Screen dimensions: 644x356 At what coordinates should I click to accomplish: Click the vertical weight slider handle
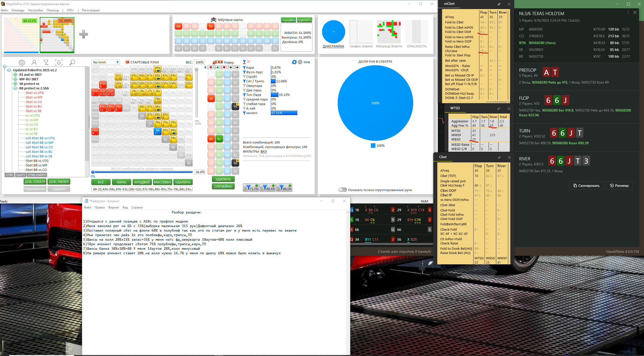point(197,69)
